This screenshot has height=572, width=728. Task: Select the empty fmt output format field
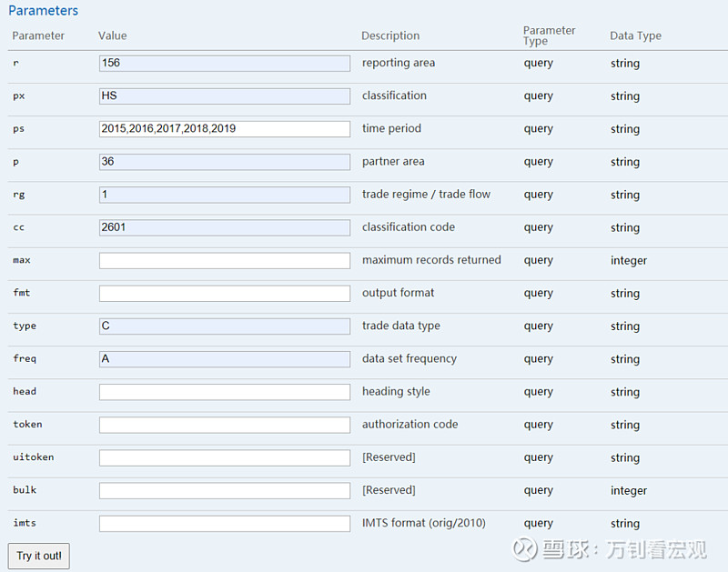[x=225, y=293]
